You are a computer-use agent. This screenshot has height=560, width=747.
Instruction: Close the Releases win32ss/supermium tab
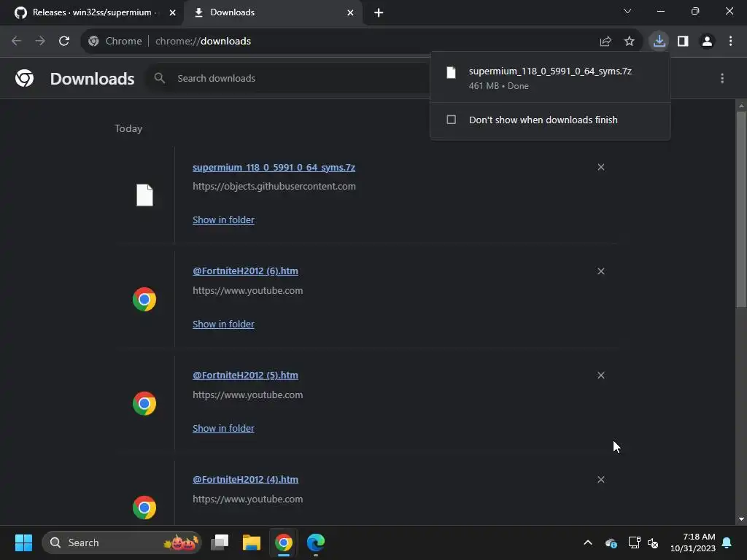click(172, 13)
